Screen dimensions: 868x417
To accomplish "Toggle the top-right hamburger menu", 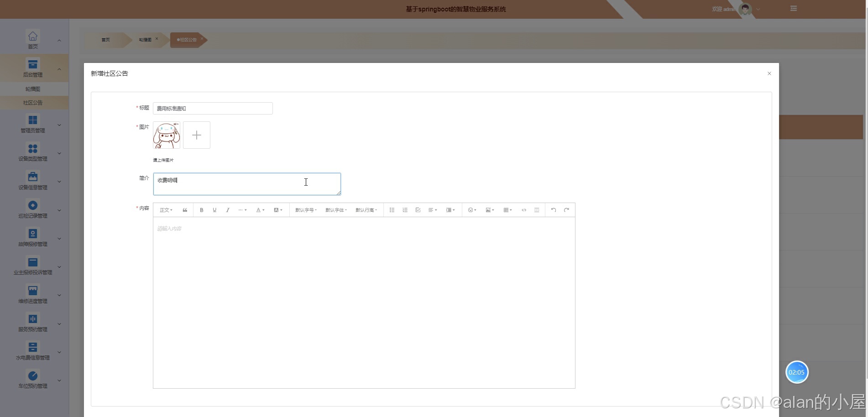I will point(794,9).
